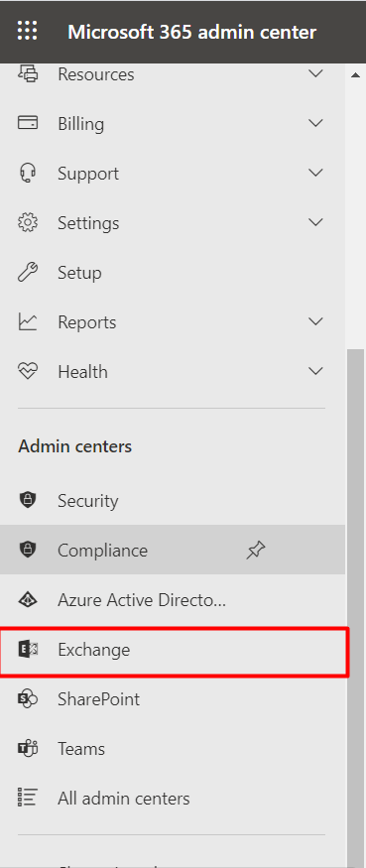Click the Compliance shield icon
366x868 pixels.
(28, 550)
